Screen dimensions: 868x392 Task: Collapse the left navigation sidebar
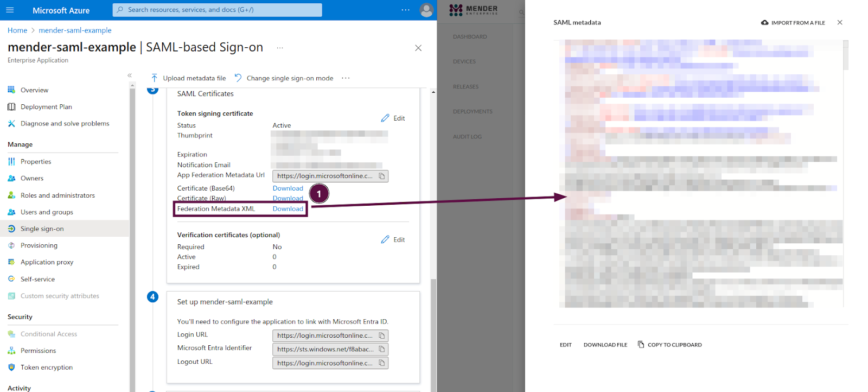pyautogui.click(x=130, y=75)
